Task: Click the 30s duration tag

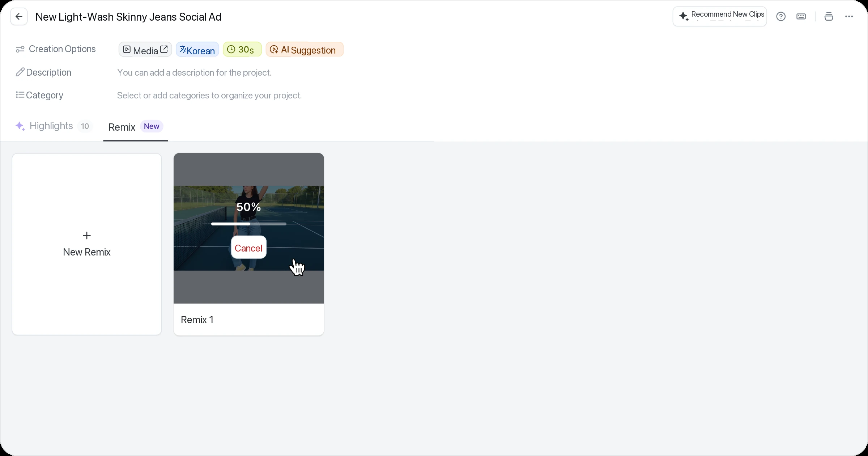Action: [242, 50]
